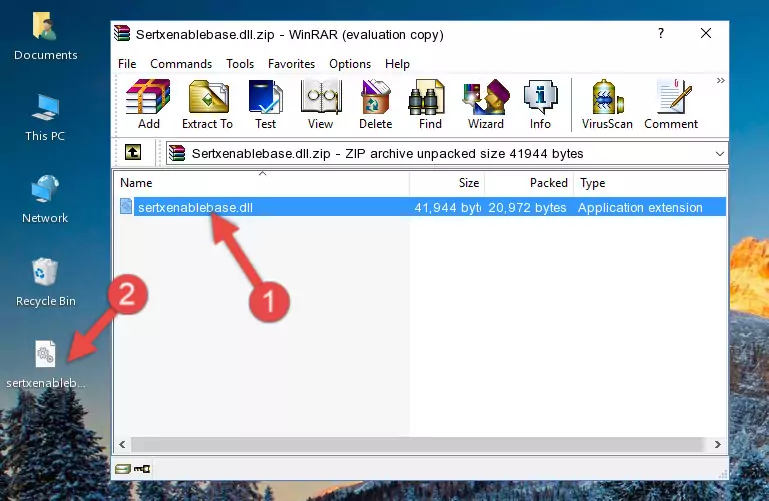
Task: Click the key password status bar icon
Action: point(142,469)
